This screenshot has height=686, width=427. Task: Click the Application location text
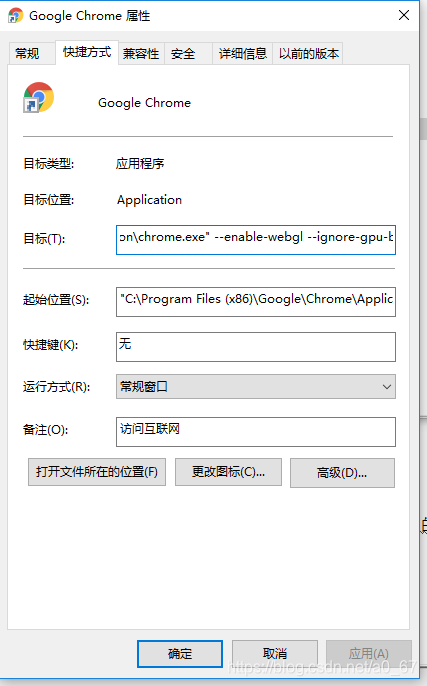pyautogui.click(x=149, y=200)
